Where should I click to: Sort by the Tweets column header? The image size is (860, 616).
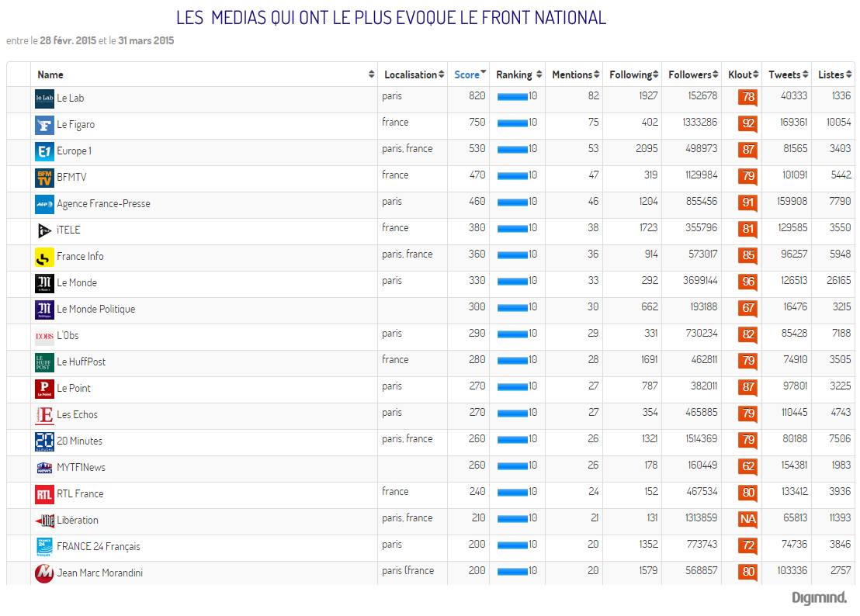click(786, 74)
